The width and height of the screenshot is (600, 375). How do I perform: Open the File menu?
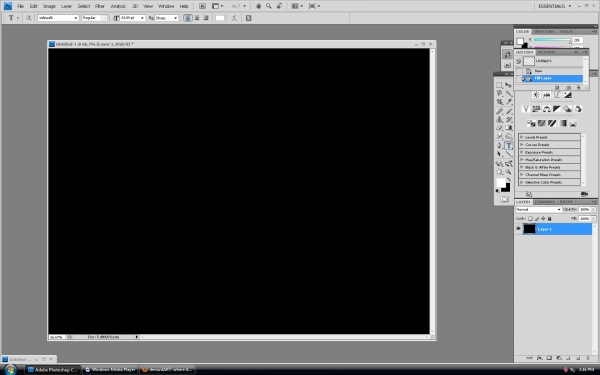(x=21, y=6)
